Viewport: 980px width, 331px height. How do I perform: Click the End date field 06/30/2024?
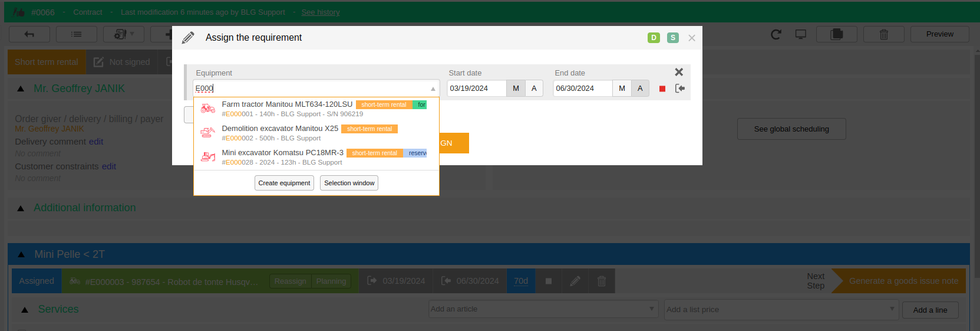point(583,89)
